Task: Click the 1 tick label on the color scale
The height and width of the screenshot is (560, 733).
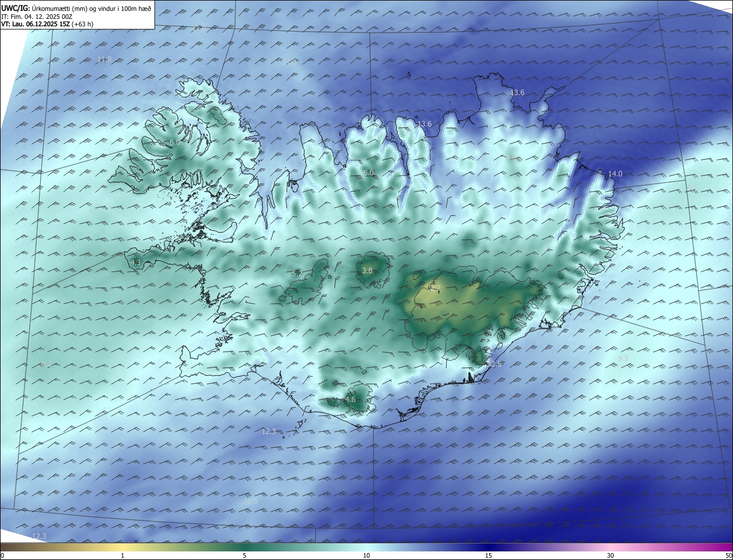Action: point(123,555)
